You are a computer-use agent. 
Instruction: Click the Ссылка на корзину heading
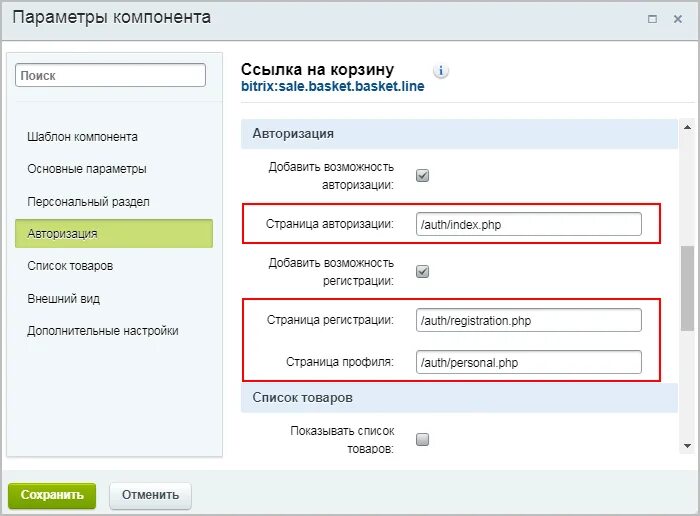click(317, 70)
